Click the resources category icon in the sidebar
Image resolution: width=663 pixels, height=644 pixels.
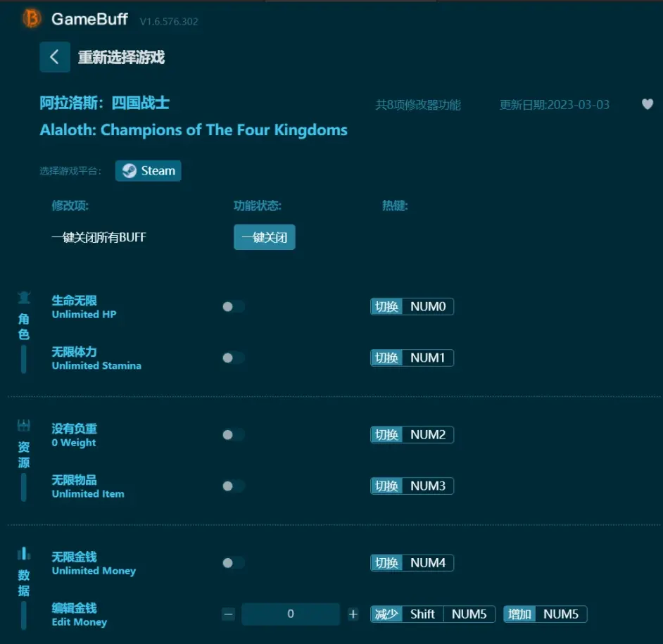(24, 425)
